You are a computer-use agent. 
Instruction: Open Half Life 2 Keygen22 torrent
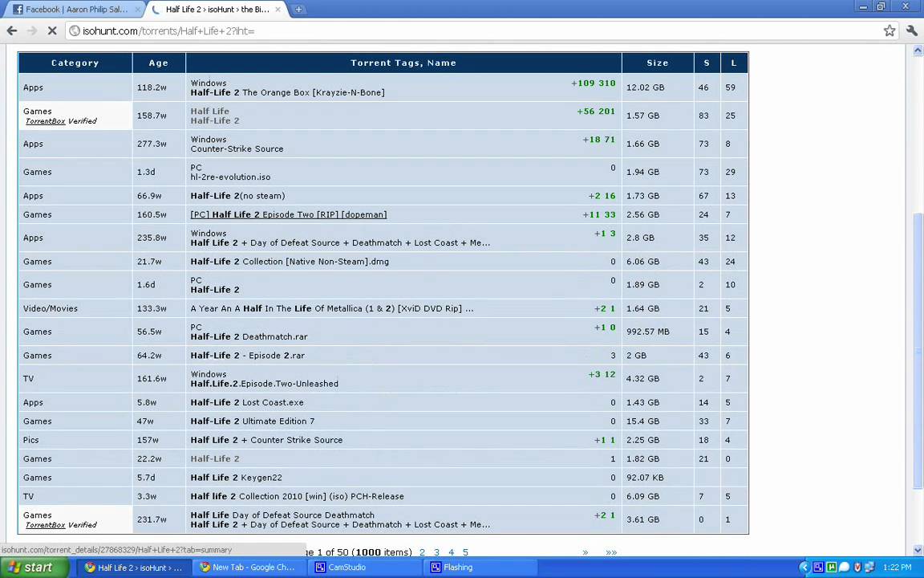pyautogui.click(x=237, y=478)
